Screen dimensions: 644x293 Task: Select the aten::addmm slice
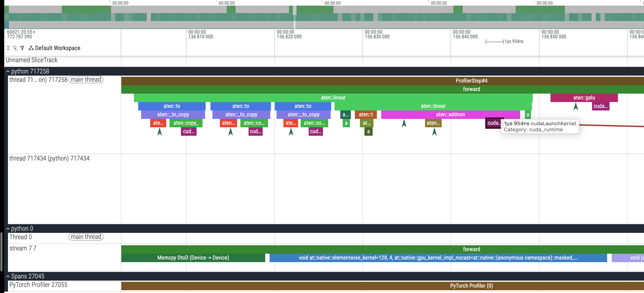pyautogui.click(x=450, y=114)
